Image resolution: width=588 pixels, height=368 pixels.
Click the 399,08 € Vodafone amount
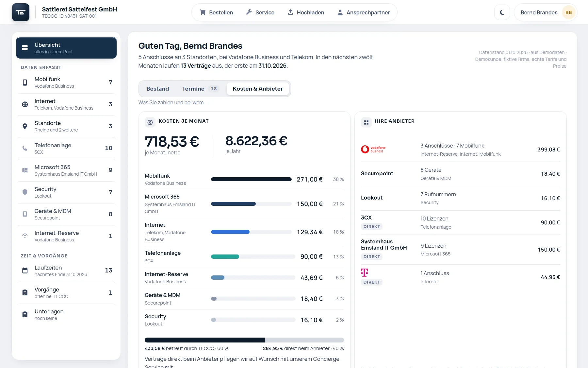[x=549, y=149]
